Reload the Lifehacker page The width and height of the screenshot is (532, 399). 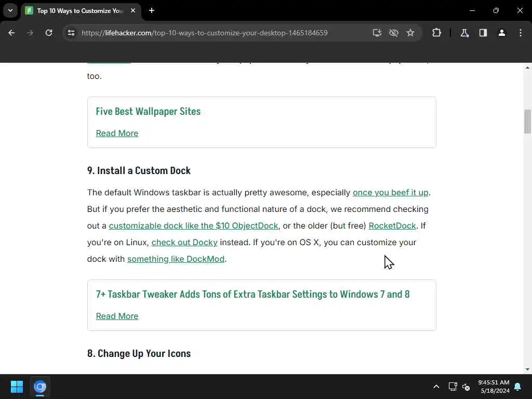pyautogui.click(x=49, y=33)
